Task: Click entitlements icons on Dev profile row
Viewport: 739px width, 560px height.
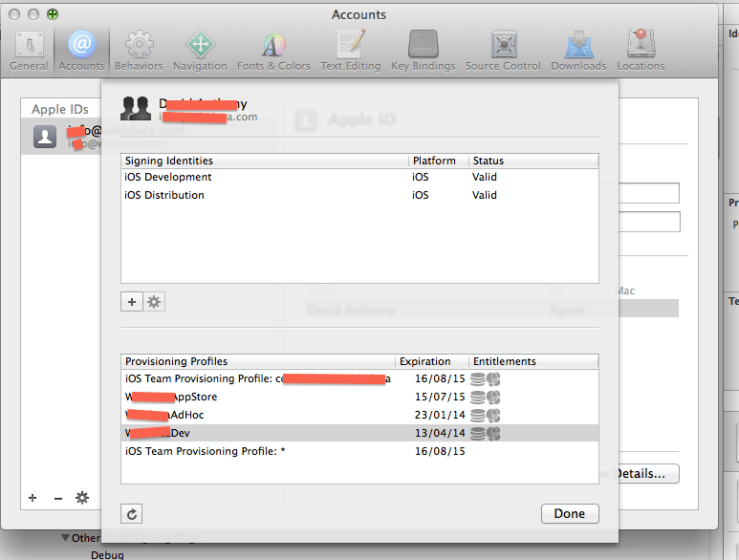Action: [486, 433]
